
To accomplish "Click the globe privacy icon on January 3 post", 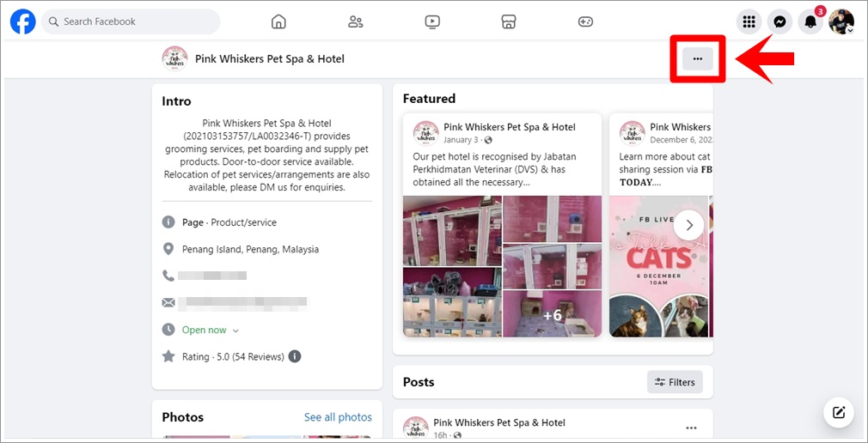I will coord(487,140).
